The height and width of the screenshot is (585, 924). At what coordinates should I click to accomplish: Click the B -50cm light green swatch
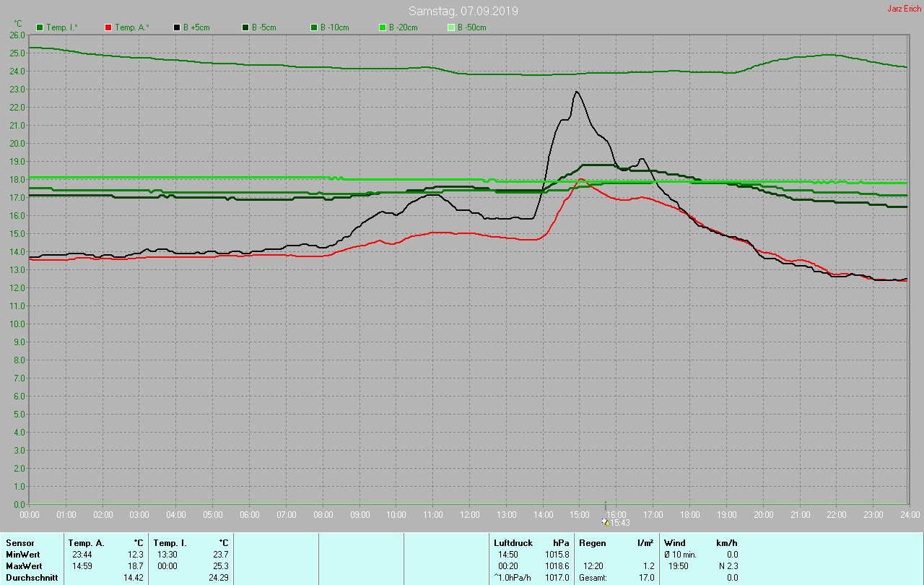tap(451, 27)
